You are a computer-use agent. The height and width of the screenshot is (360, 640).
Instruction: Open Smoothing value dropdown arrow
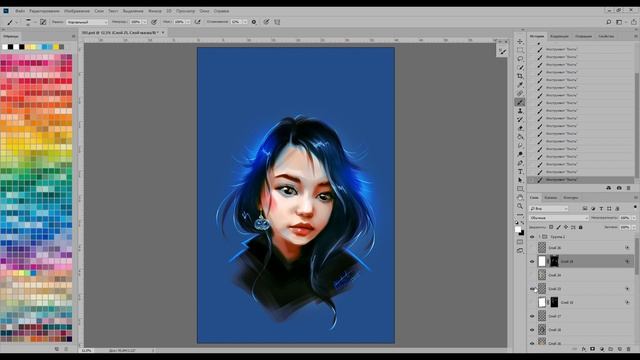(245, 22)
